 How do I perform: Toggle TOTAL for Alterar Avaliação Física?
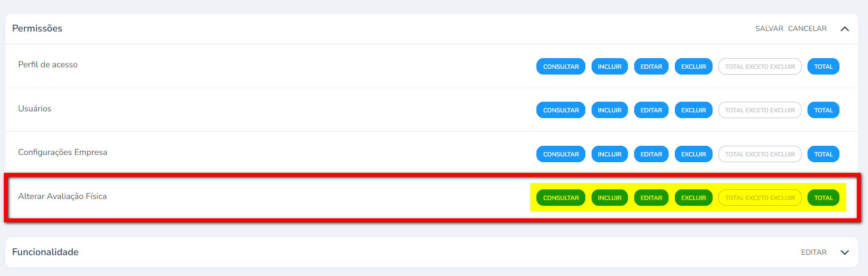pyautogui.click(x=823, y=198)
